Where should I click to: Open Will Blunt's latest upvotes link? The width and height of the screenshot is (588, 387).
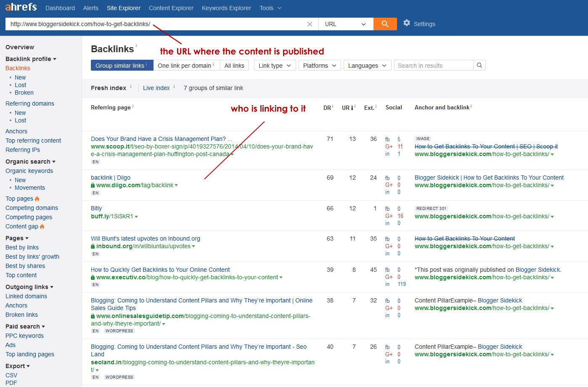[146, 239]
